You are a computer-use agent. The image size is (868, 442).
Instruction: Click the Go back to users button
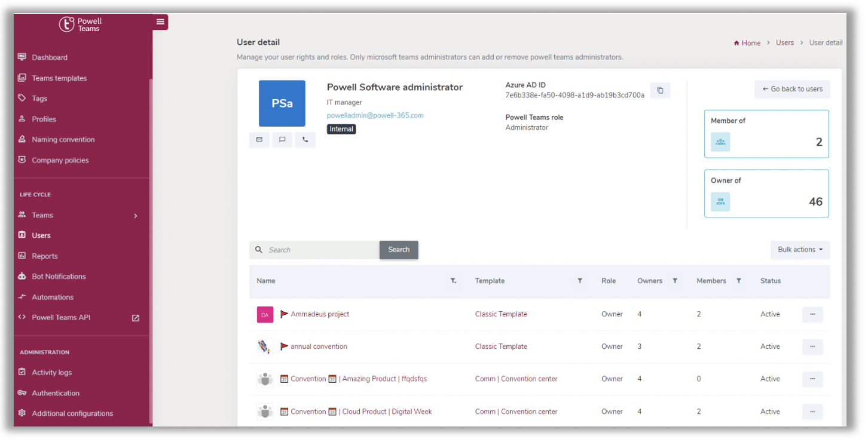click(792, 89)
